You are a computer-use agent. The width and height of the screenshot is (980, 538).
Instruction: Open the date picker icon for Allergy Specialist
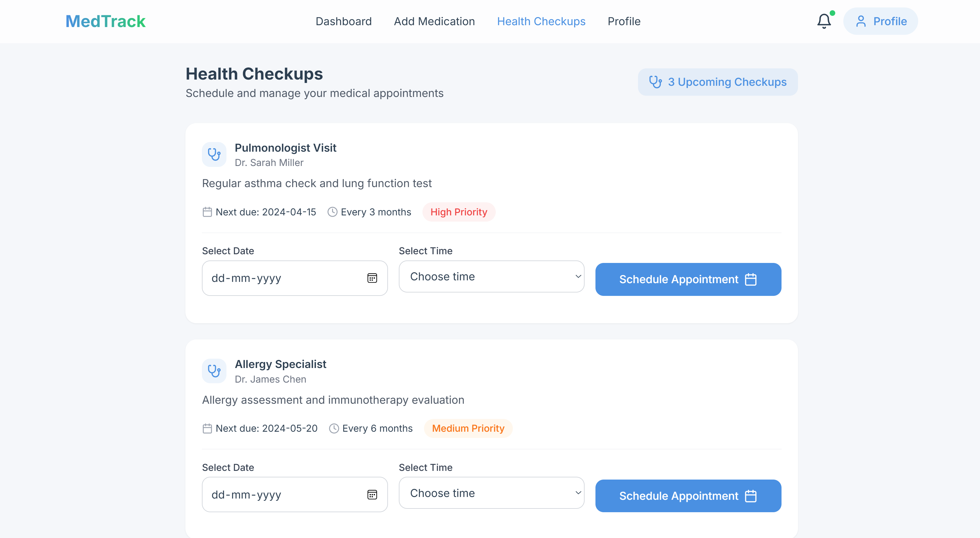pyautogui.click(x=372, y=494)
